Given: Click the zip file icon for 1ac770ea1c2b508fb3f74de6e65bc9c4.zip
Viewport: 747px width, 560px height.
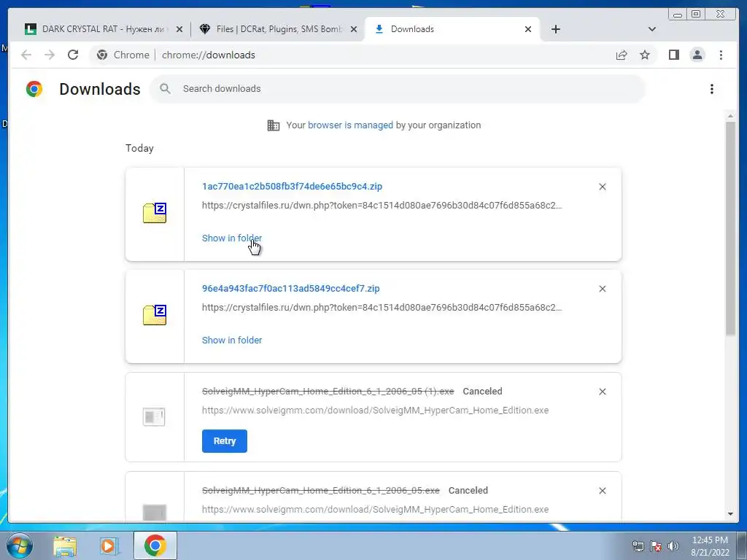Looking at the screenshot, I should 155,213.
